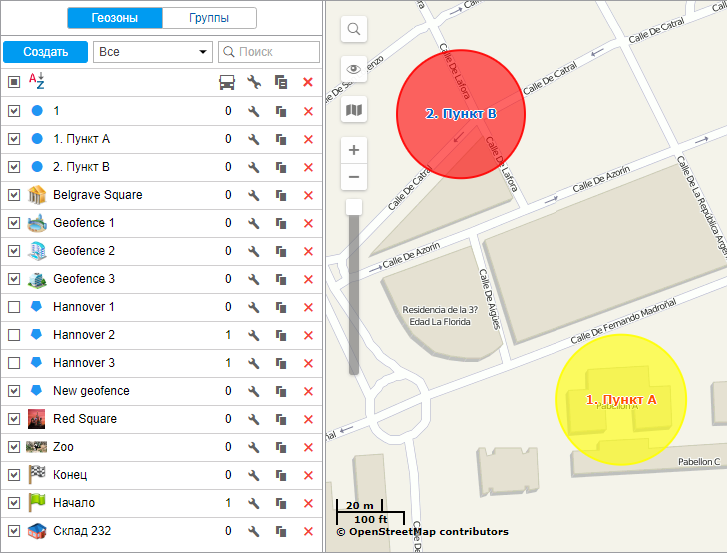
Task: Uncheck the Zoo geofence checkbox
Action: [x=14, y=447]
